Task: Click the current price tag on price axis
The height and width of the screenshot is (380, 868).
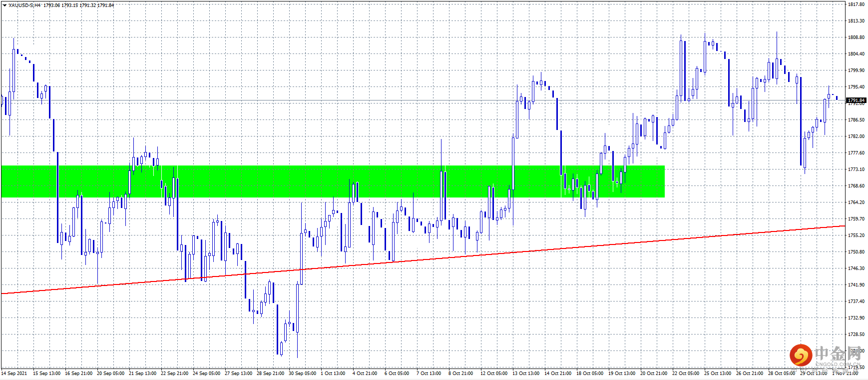Action: point(856,100)
